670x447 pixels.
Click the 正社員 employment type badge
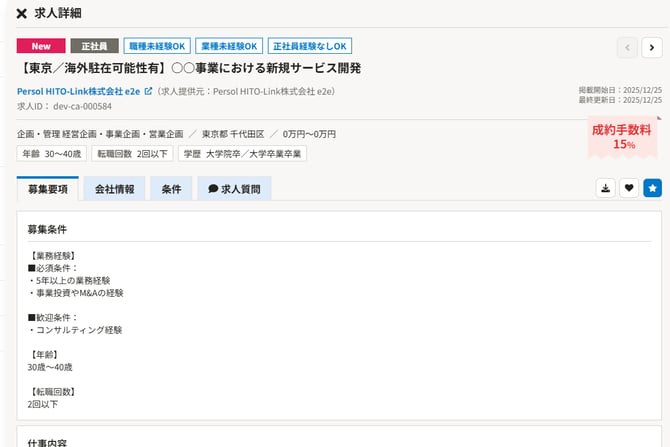pos(94,46)
